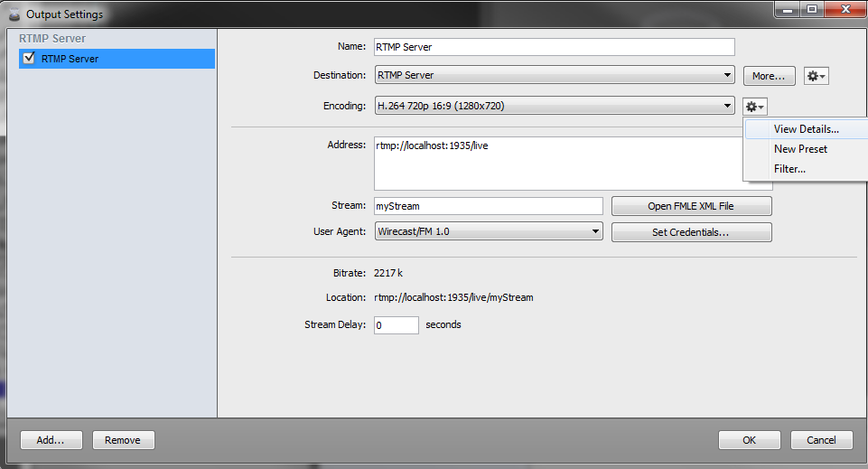
Task: Choose Filter... in the encoding menu
Action: point(789,169)
